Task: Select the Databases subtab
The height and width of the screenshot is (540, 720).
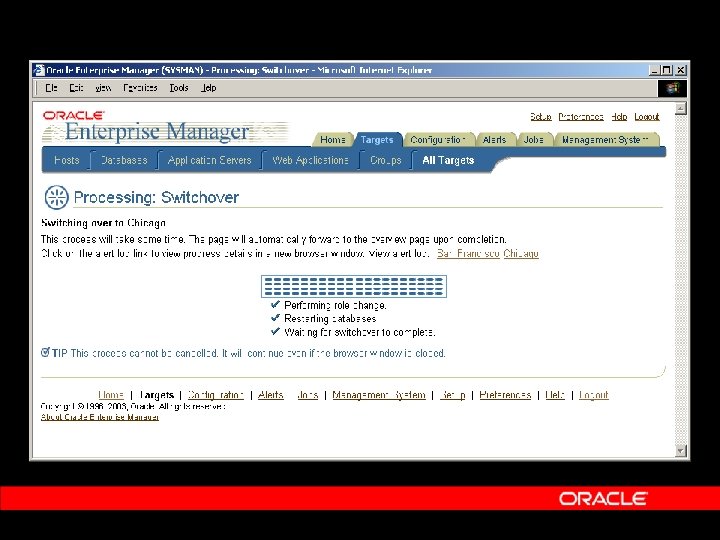Action: pos(124,160)
